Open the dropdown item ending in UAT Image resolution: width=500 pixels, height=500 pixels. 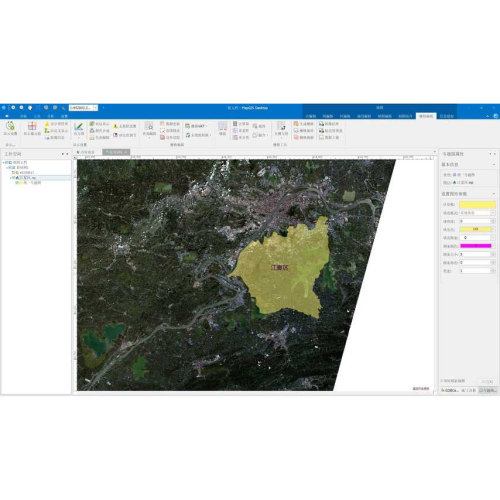(x=196, y=126)
